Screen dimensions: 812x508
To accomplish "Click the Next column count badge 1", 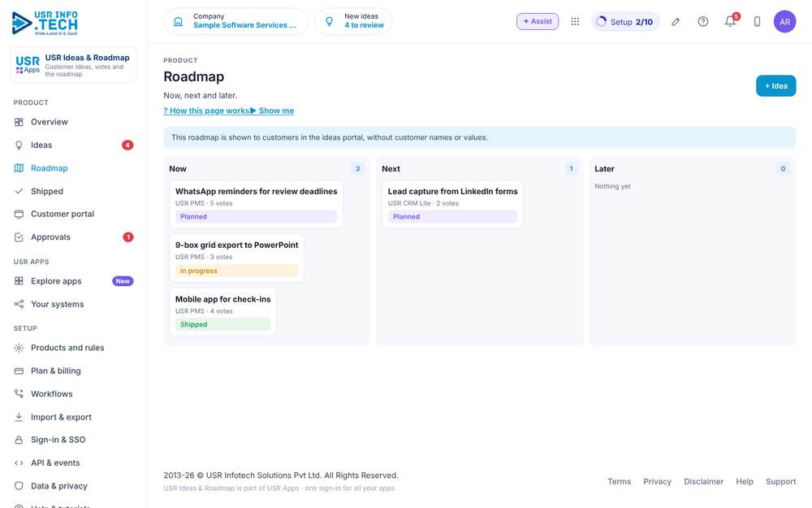I will click(x=571, y=168).
